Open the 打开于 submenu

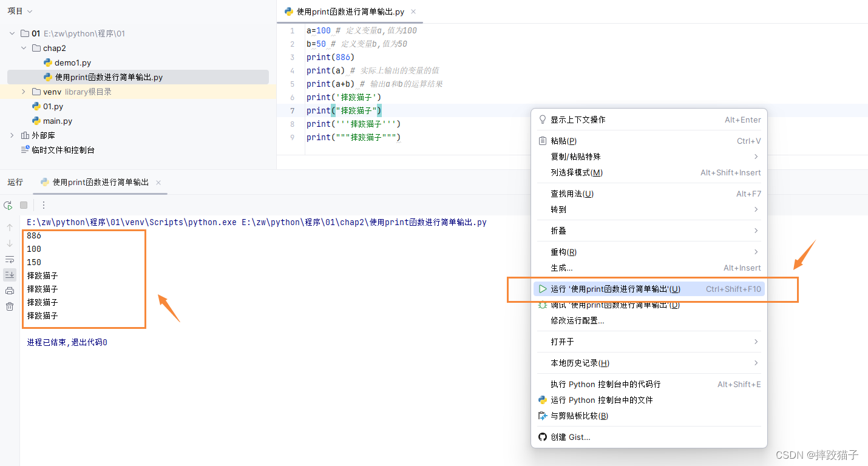tap(649, 342)
